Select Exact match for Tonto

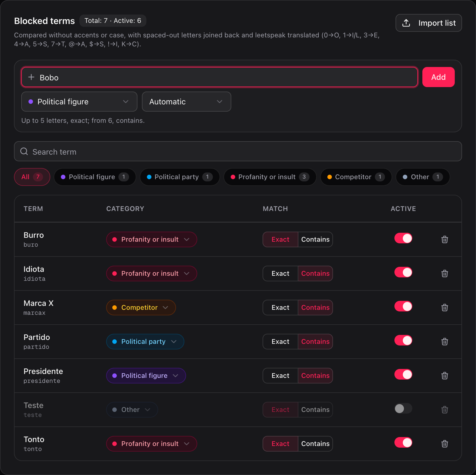pos(280,444)
